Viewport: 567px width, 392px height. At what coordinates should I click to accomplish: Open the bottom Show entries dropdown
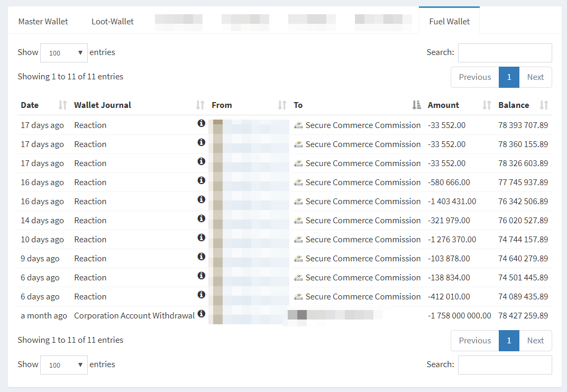pyautogui.click(x=63, y=364)
